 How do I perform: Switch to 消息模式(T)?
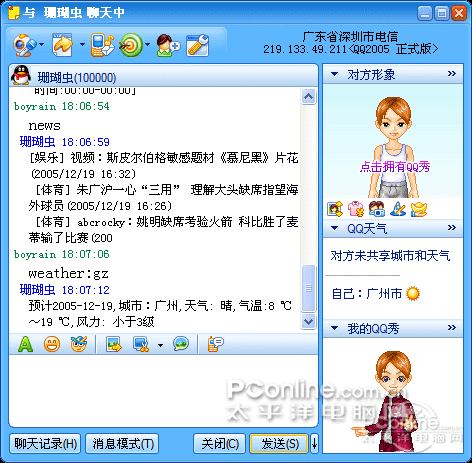click(123, 444)
